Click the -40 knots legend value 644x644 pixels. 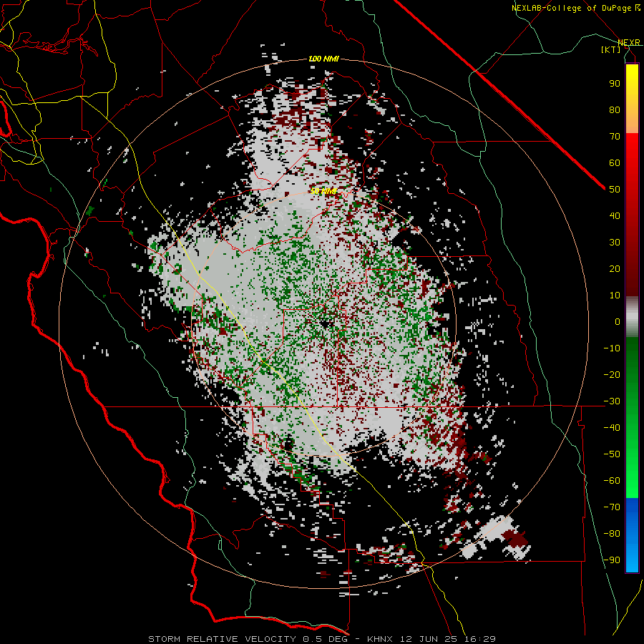612,428
